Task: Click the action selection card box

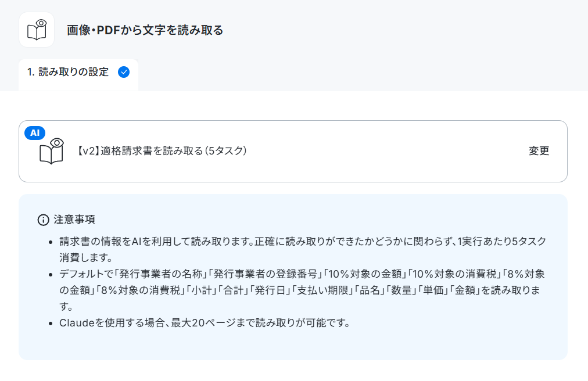Action: 293,151
